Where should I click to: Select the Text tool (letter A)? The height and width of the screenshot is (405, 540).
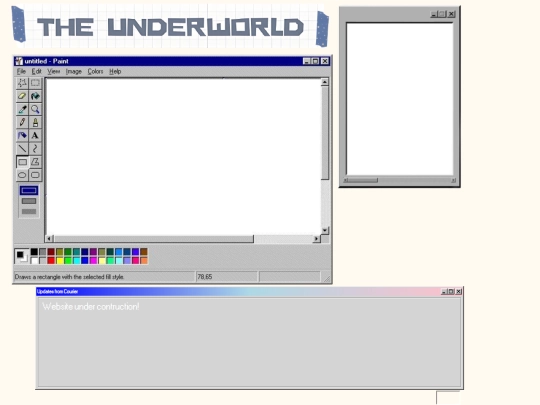pyautogui.click(x=35, y=135)
